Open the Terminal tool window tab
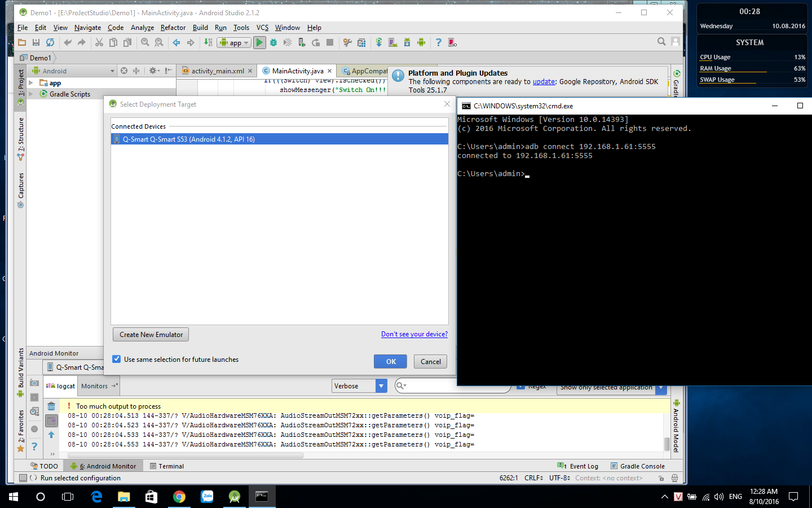The height and width of the screenshot is (508, 812). click(x=167, y=466)
